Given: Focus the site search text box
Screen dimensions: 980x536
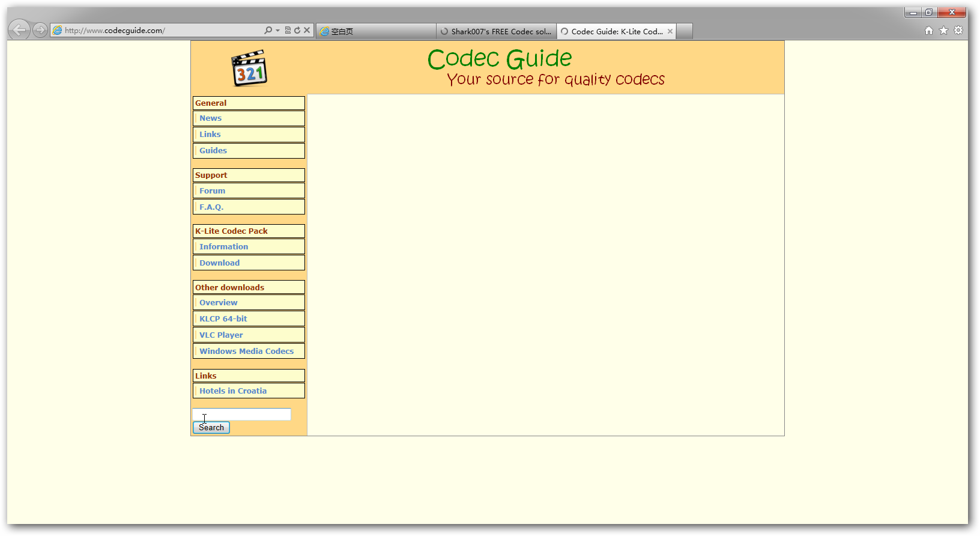Looking at the screenshot, I should click(241, 414).
